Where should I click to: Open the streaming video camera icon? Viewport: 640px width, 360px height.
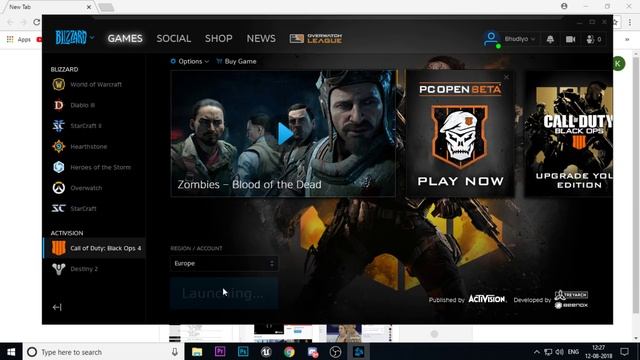571,39
